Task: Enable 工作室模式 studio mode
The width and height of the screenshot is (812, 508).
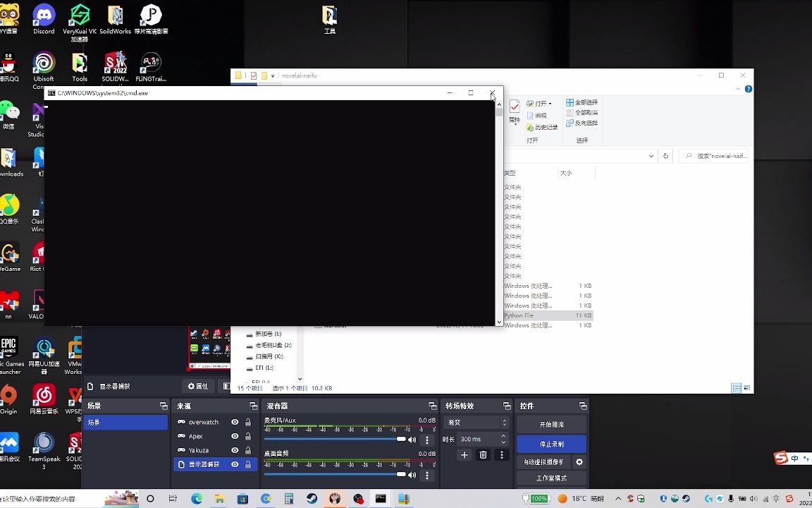Action: tap(551, 478)
